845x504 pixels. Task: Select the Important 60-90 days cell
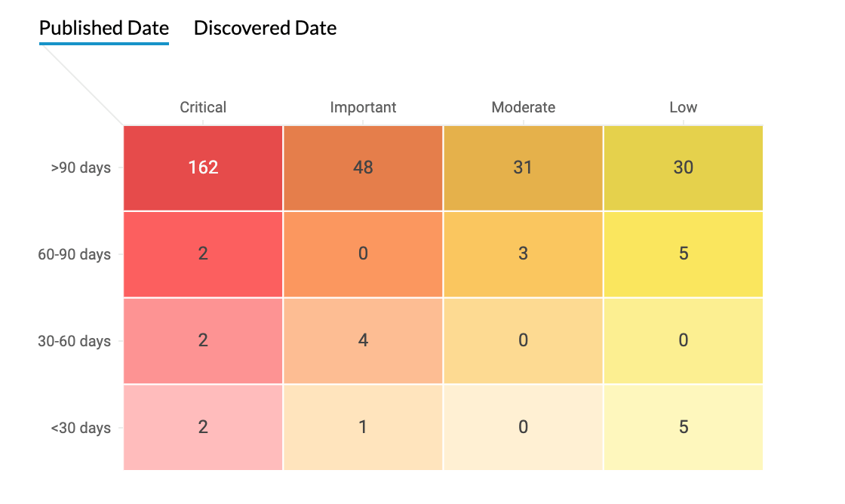tap(363, 254)
